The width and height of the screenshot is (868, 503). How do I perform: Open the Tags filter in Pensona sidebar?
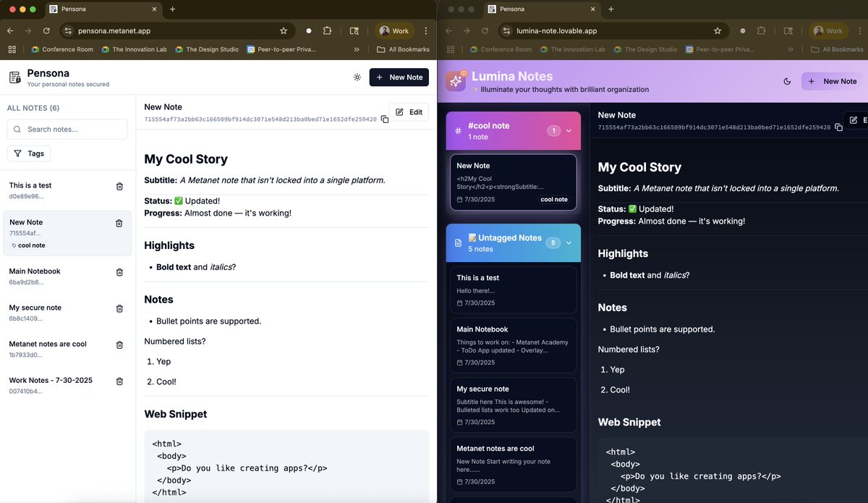point(29,153)
